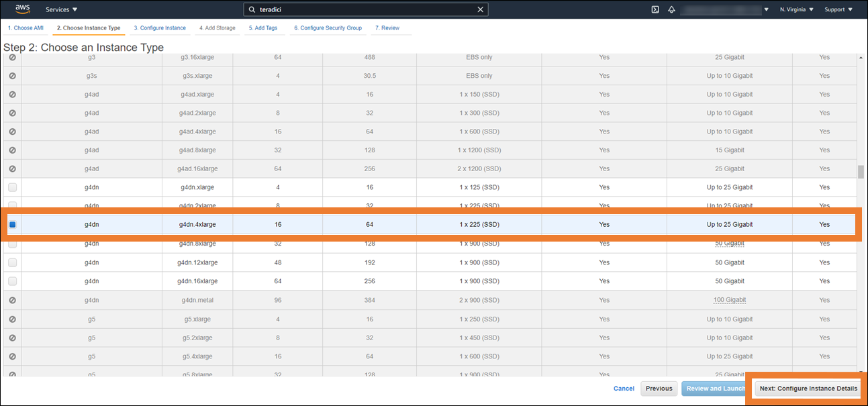Click the g4ad.16xlarge instance name cell

coord(197,168)
